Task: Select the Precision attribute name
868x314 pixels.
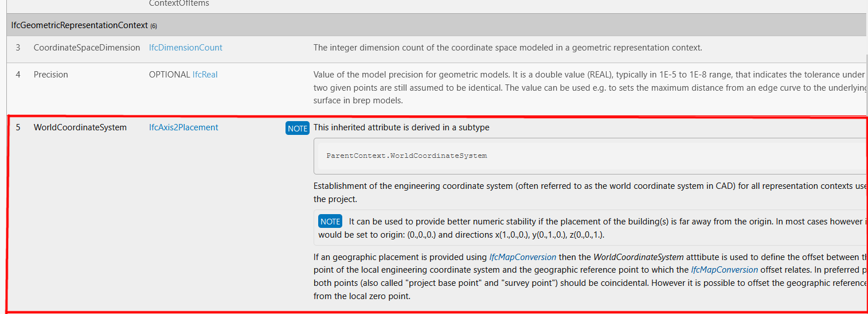Action: pyautogui.click(x=51, y=75)
